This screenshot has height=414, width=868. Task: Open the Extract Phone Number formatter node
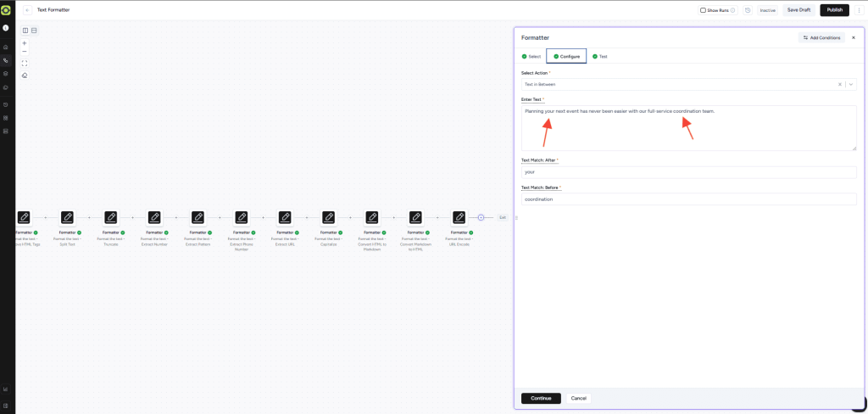pos(241,217)
